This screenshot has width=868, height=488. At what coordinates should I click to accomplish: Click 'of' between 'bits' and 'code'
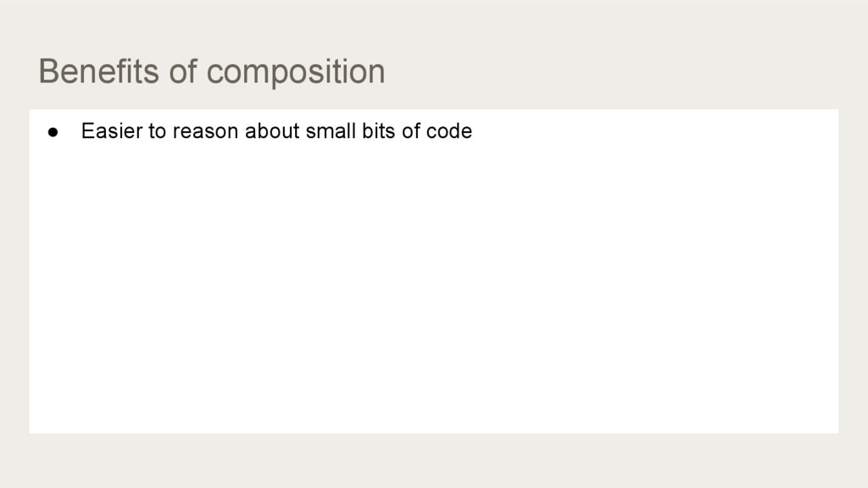click(411, 131)
